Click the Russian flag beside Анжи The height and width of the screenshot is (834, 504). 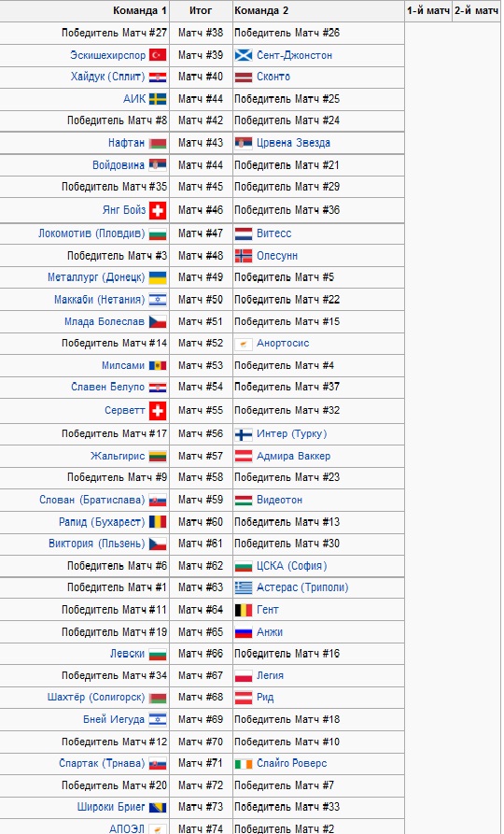244,632
